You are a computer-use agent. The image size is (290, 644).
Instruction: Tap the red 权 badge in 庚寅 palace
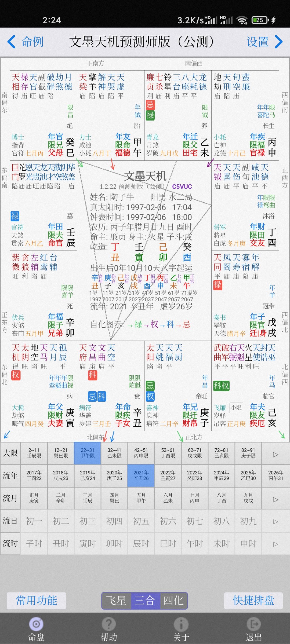[x=16, y=375]
